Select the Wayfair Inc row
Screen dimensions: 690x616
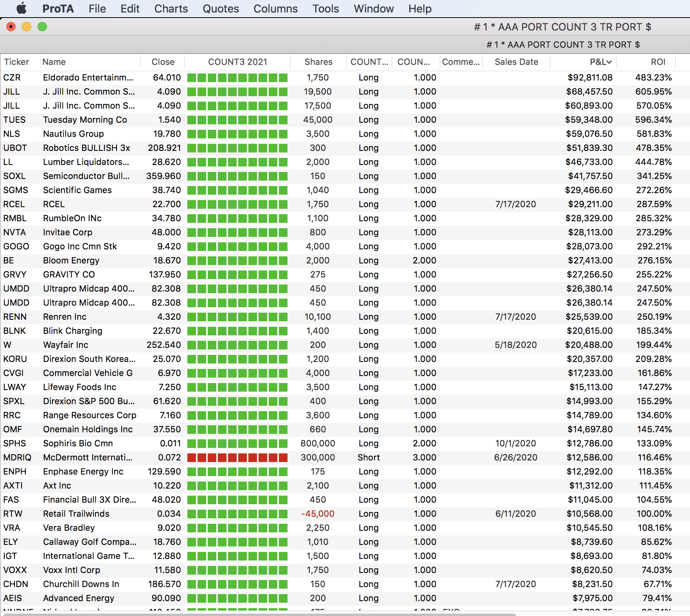pos(66,345)
